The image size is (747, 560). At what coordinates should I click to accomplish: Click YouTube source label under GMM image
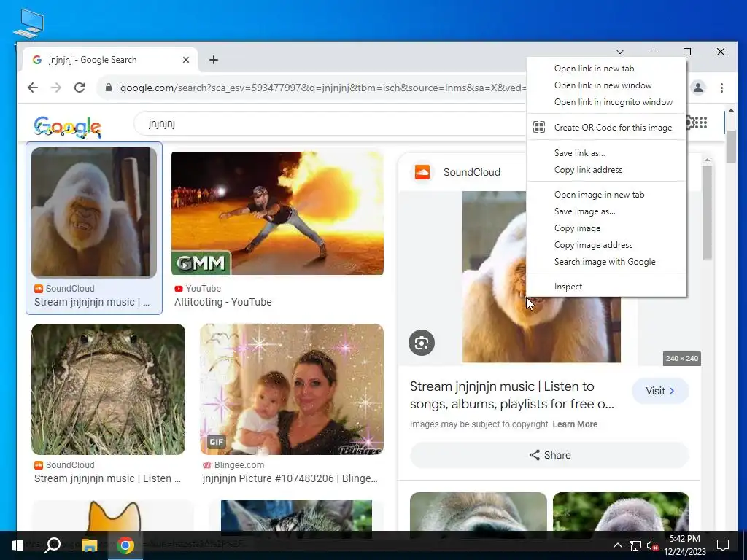coord(198,289)
